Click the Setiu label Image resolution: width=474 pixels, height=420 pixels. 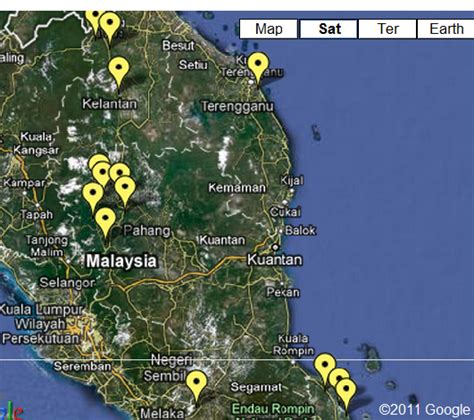point(193,65)
